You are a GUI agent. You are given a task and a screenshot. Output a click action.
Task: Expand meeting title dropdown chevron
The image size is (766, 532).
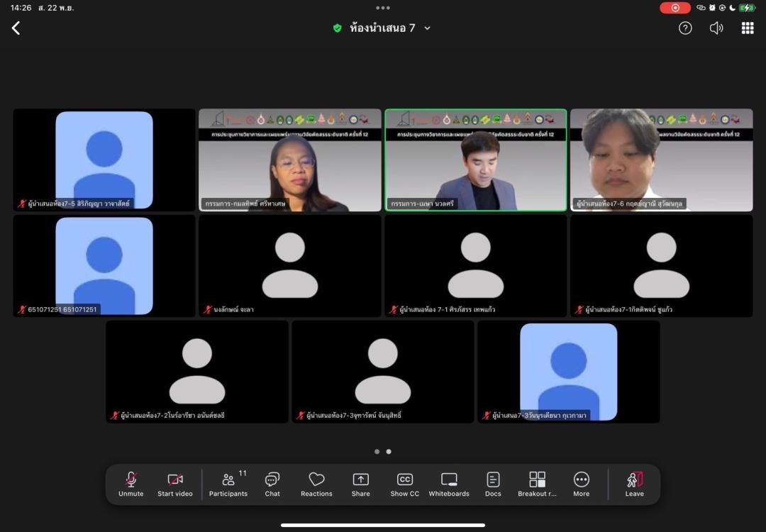tap(427, 28)
